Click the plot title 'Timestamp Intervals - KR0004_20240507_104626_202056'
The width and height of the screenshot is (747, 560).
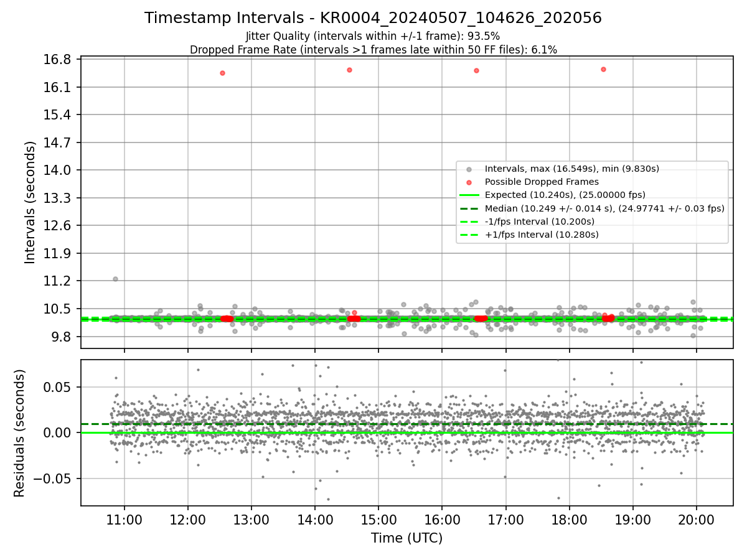click(373, 18)
